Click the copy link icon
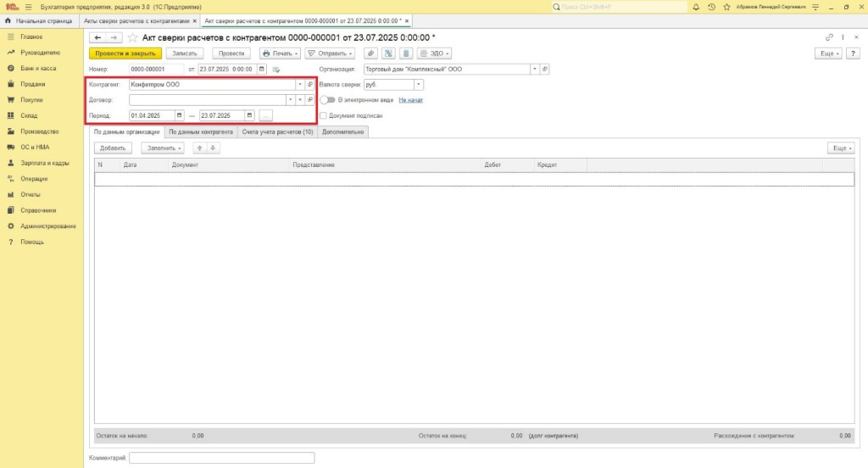Image resolution: width=868 pixels, height=468 pixels. [x=829, y=37]
